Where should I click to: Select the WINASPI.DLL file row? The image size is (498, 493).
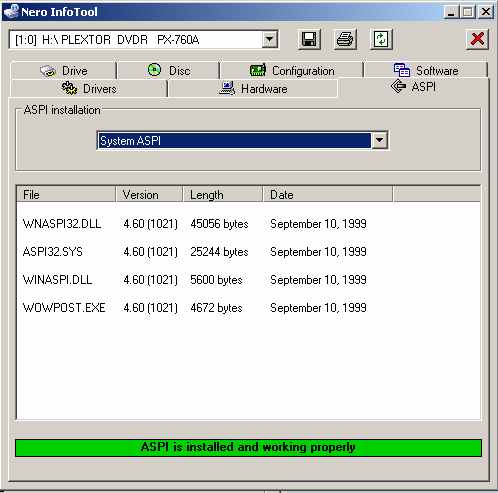[248, 280]
